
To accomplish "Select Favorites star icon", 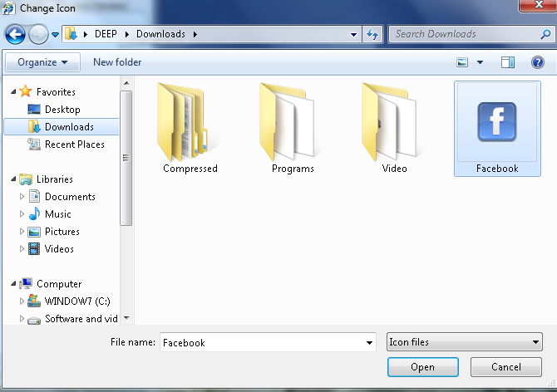I will click(x=26, y=91).
